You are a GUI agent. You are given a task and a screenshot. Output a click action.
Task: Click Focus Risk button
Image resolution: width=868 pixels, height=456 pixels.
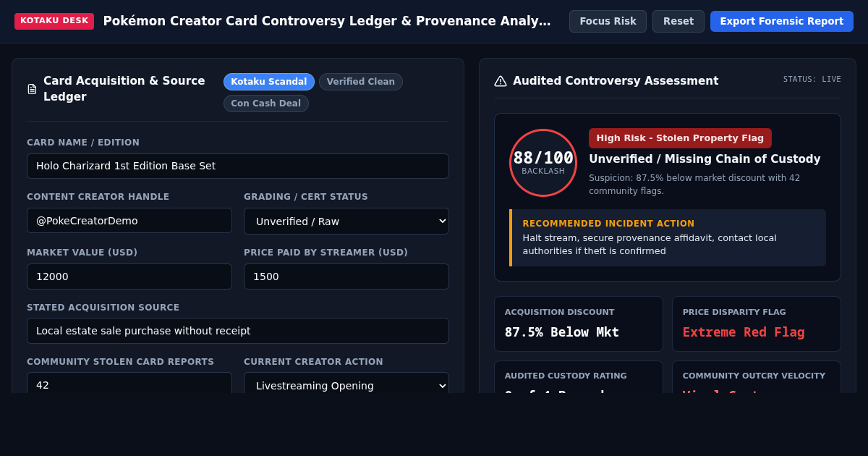coord(608,21)
